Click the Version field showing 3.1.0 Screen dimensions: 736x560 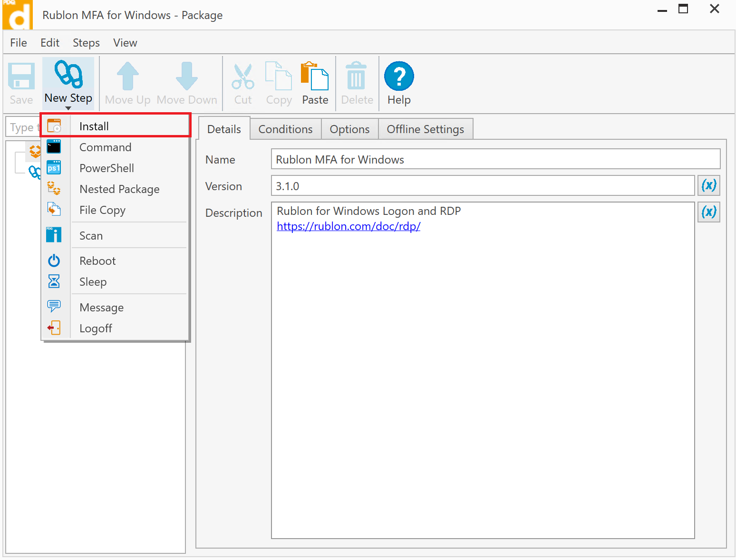point(482,186)
